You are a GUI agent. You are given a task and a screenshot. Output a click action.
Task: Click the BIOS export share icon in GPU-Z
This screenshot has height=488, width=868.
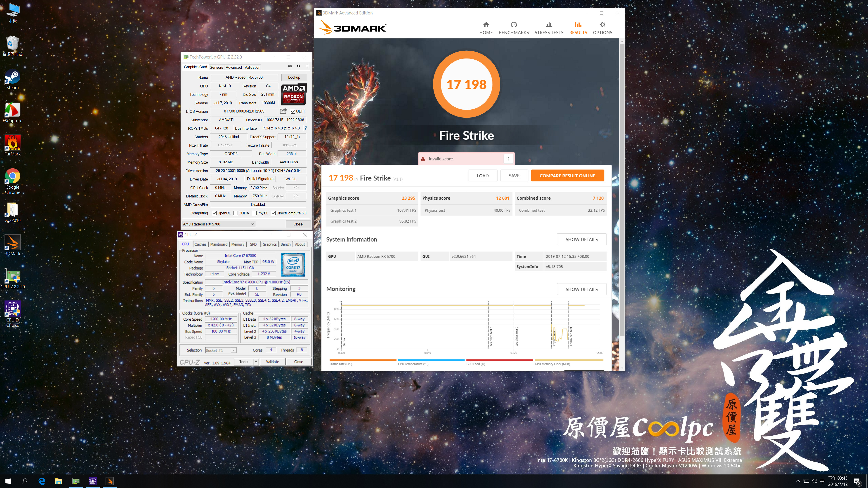[283, 111]
